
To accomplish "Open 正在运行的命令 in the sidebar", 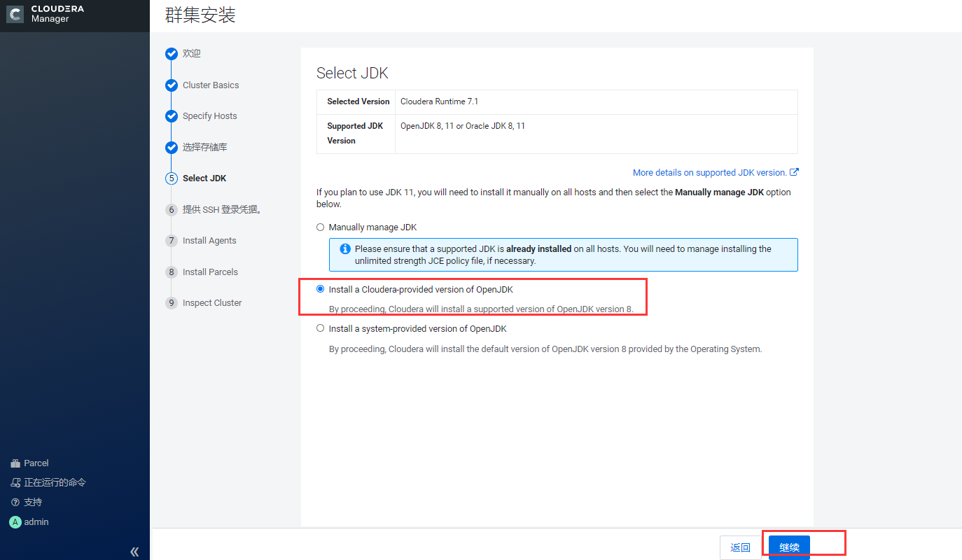I will click(x=55, y=483).
